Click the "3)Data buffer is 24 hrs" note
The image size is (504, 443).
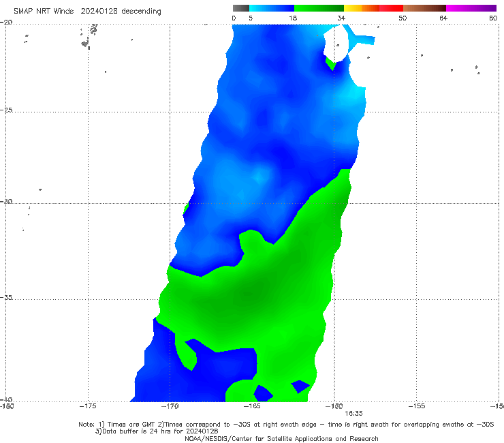click(x=157, y=431)
